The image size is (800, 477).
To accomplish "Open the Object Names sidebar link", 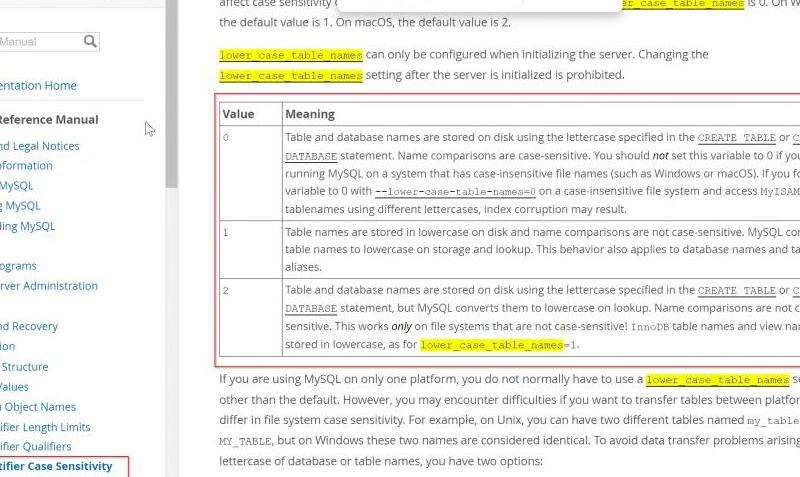I will [x=38, y=407].
